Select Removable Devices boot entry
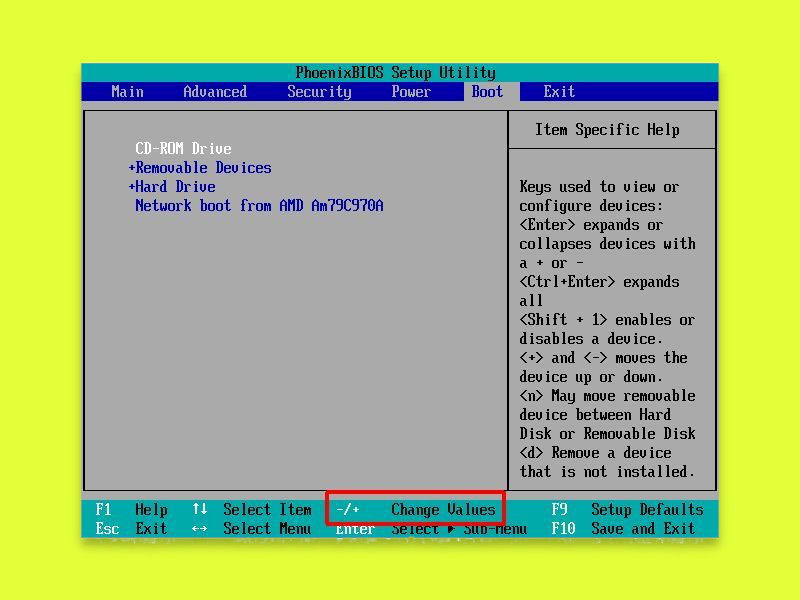The image size is (800, 600). click(203, 168)
